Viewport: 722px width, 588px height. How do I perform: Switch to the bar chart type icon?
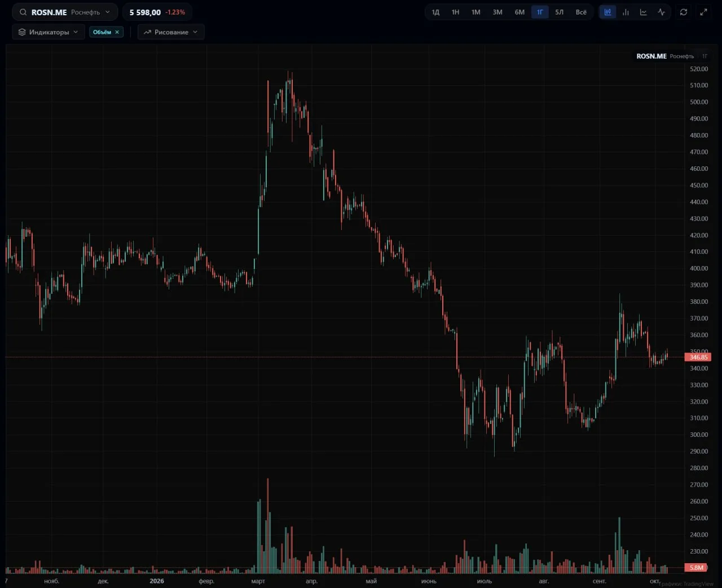click(x=626, y=12)
